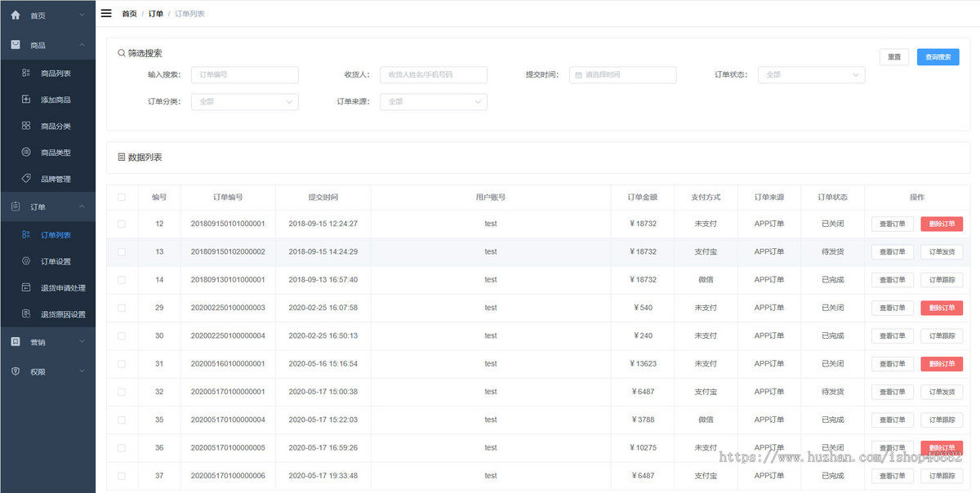Viewport: 980px width, 493px height.
Task: Click the 商品分类 grid icon
Action: pyautogui.click(x=26, y=126)
